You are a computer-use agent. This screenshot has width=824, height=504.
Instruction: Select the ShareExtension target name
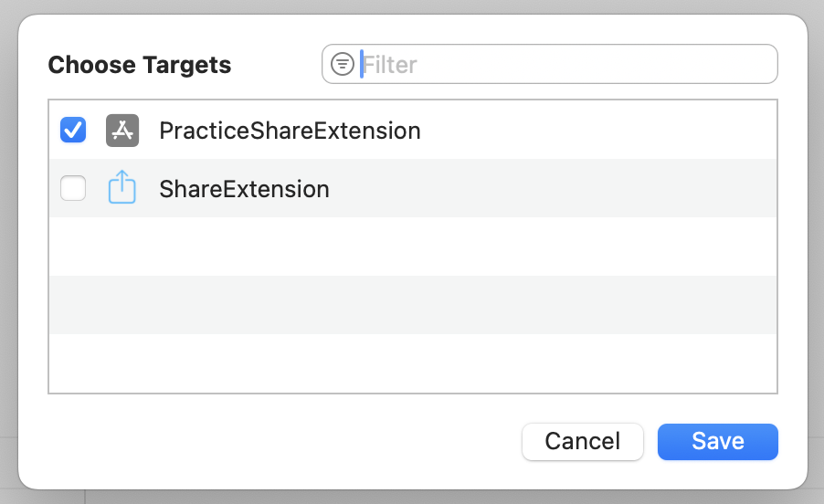click(244, 189)
